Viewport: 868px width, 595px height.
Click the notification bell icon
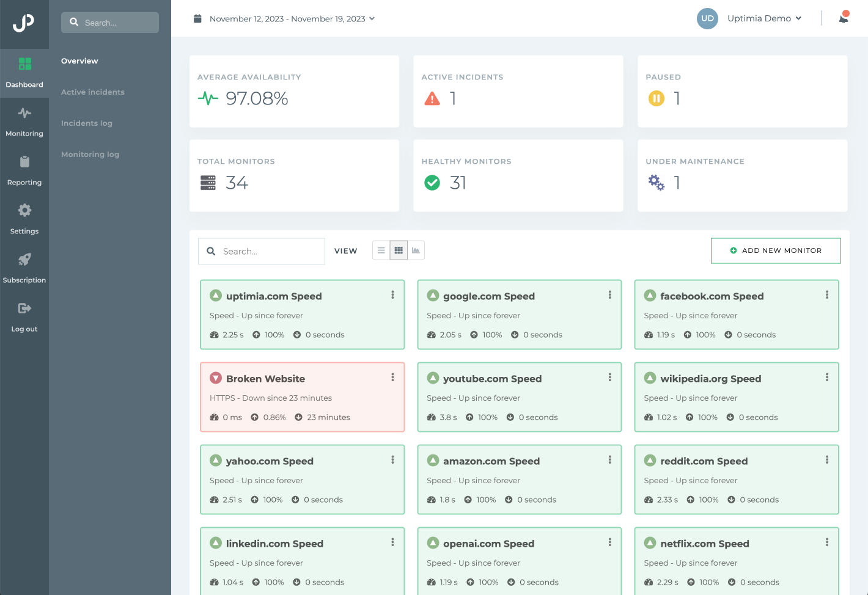[844, 18]
